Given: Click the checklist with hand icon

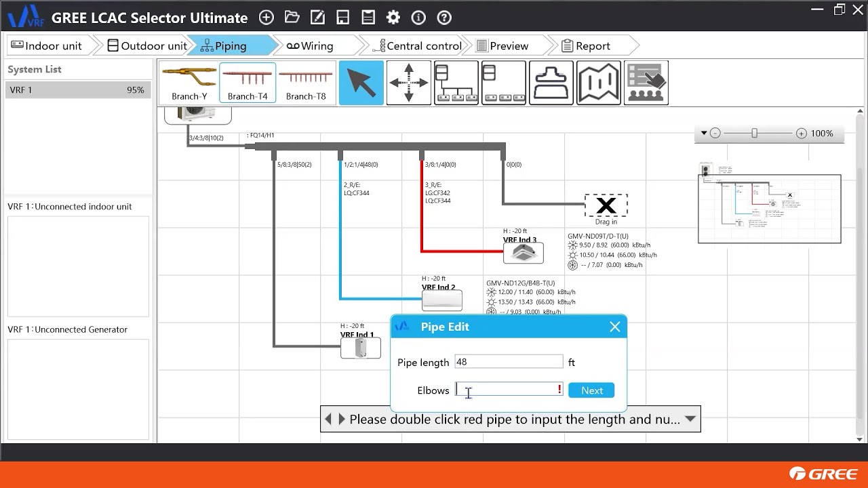Looking at the screenshot, I should point(646,83).
